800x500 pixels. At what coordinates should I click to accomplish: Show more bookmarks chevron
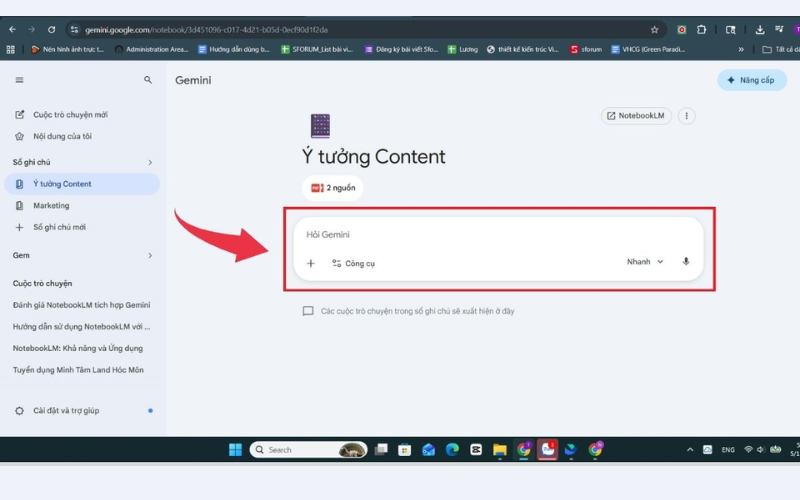[741, 49]
